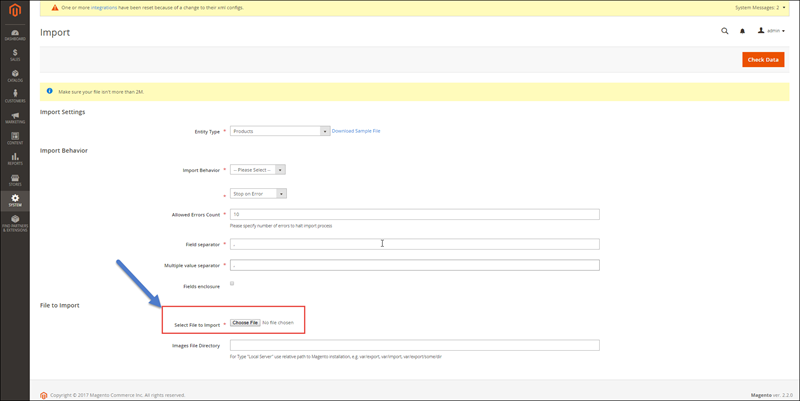The width and height of the screenshot is (800, 401).
Task: Click the Images File Directory field
Action: tap(414, 346)
